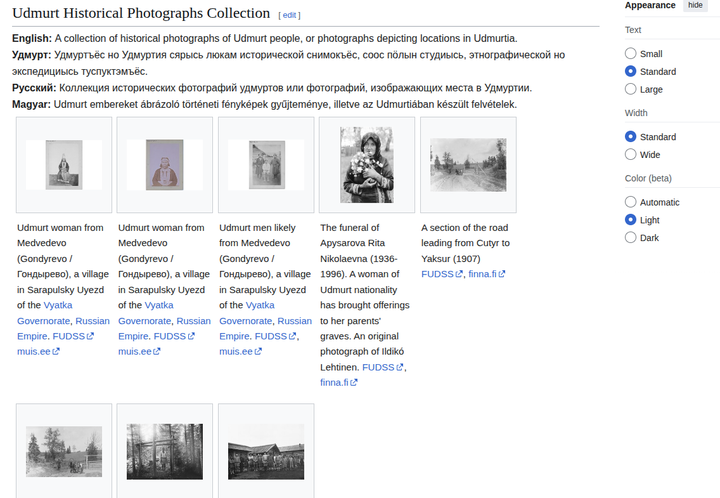Open the purple-tinted Udmurt woman photo
The width and height of the screenshot is (720, 498).
tap(165, 165)
